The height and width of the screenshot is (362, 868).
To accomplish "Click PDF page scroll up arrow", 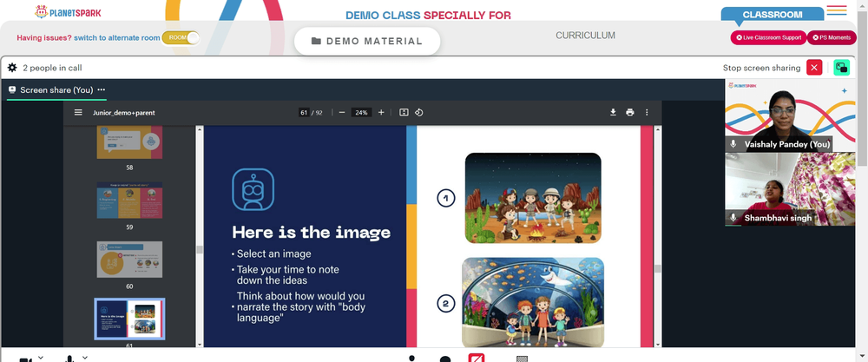I will tap(658, 129).
